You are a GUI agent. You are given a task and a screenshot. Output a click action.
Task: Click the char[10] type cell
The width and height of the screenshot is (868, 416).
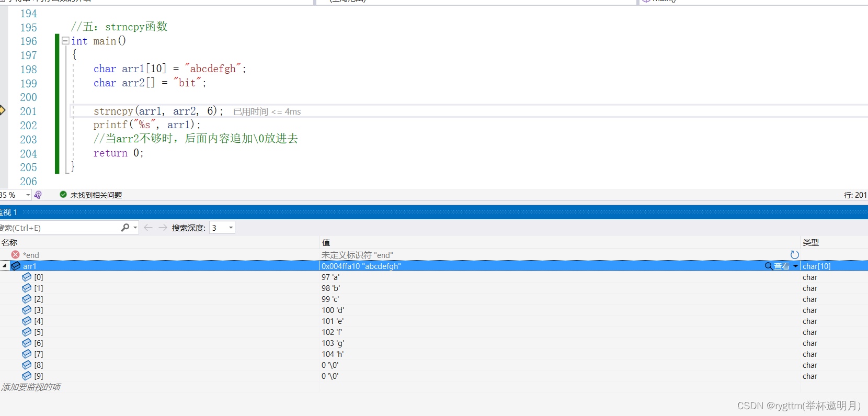[817, 266]
